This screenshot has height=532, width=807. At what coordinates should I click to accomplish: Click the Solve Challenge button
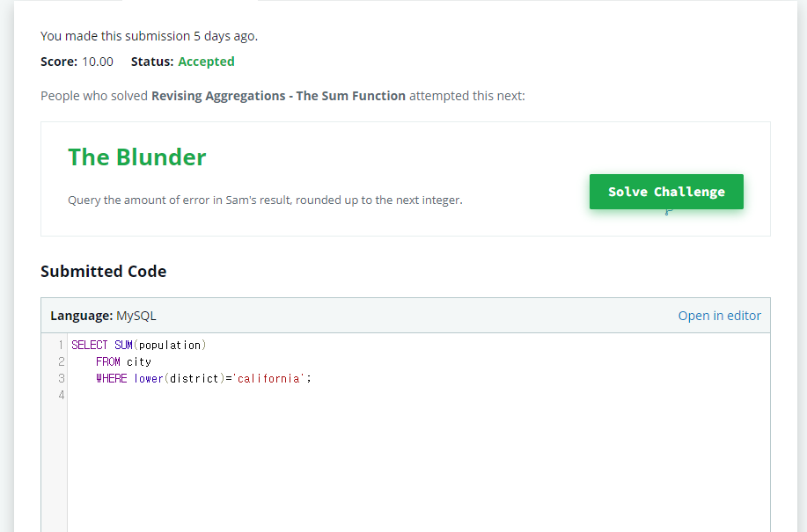(666, 192)
